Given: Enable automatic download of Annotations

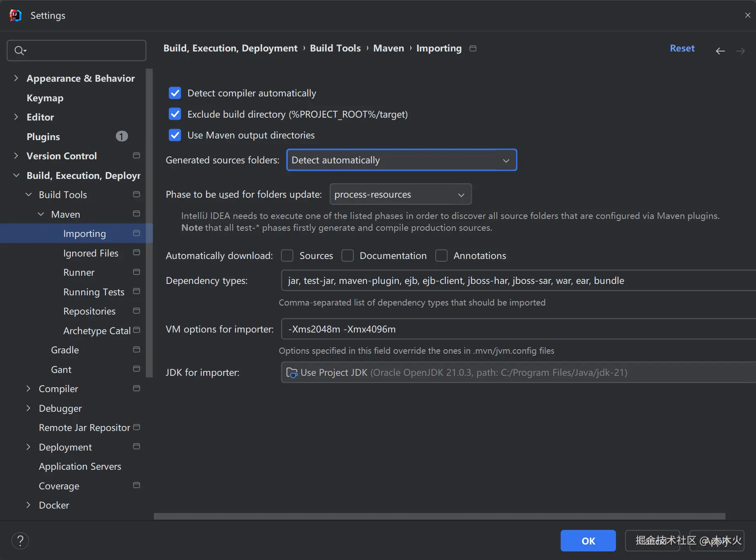Looking at the screenshot, I should click(x=441, y=256).
